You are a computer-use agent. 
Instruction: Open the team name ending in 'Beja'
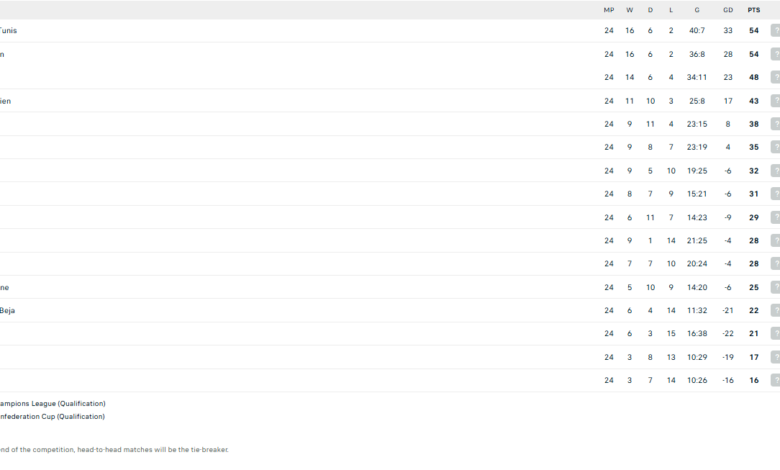(8, 311)
